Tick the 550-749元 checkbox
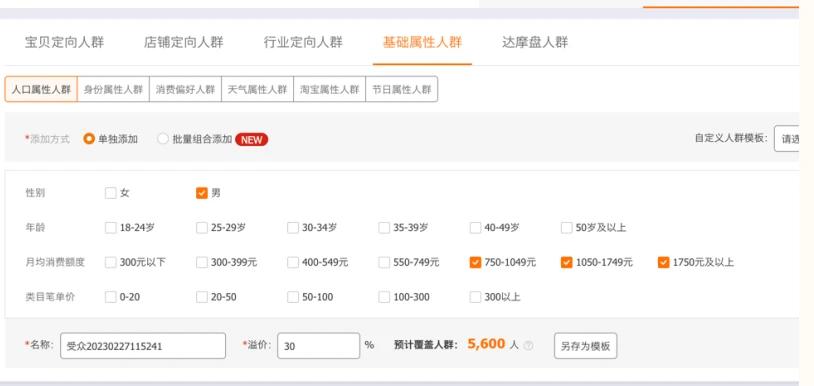The height and width of the screenshot is (386, 814). pos(384,263)
